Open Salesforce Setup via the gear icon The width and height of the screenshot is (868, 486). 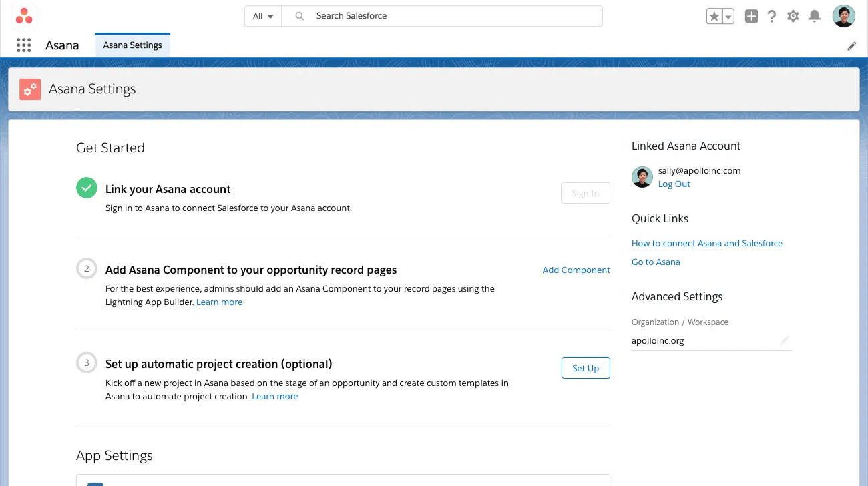(x=793, y=15)
